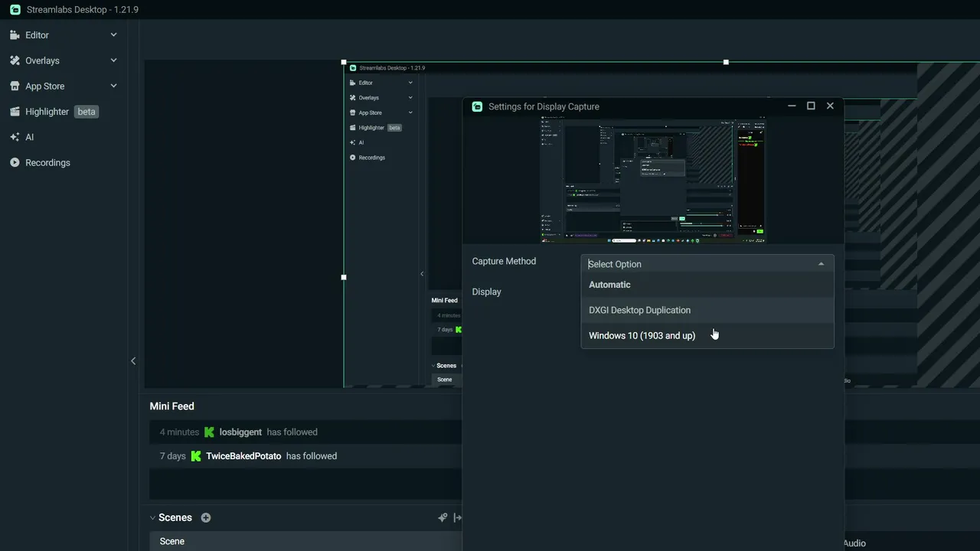Collapse the Scenes panel chevron
Viewport: 980px width, 551px height.
[x=152, y=518]
